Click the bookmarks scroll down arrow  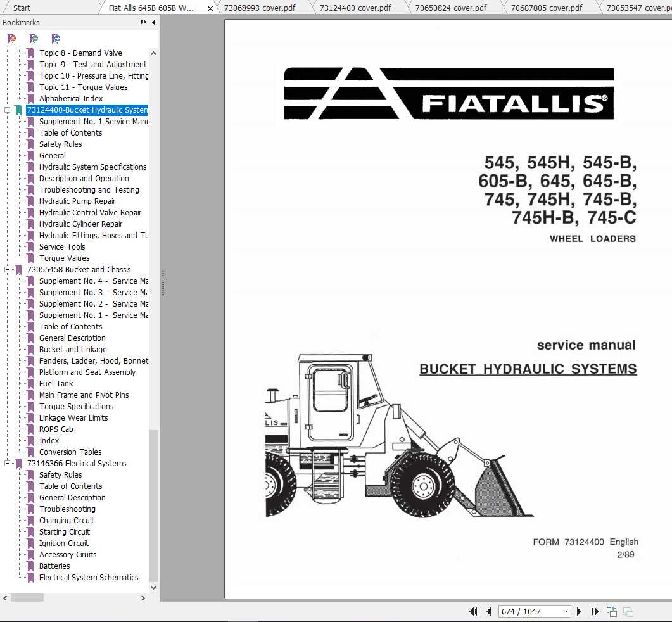(153, 588)
